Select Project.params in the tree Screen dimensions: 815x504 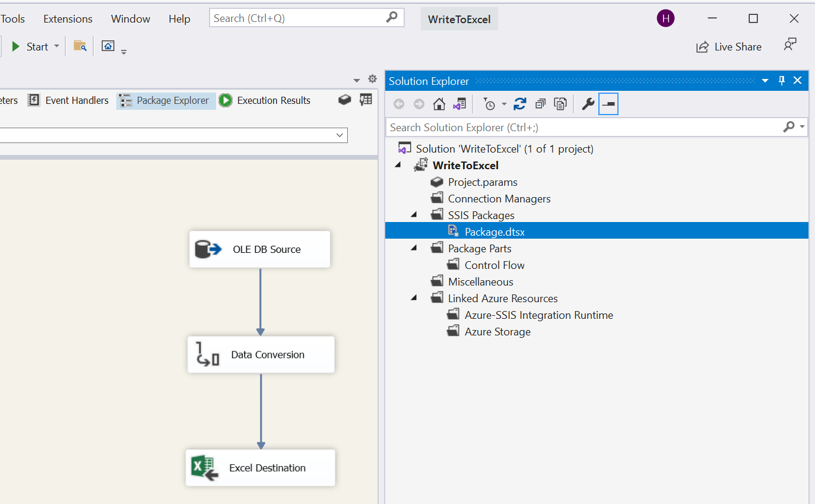483,182
